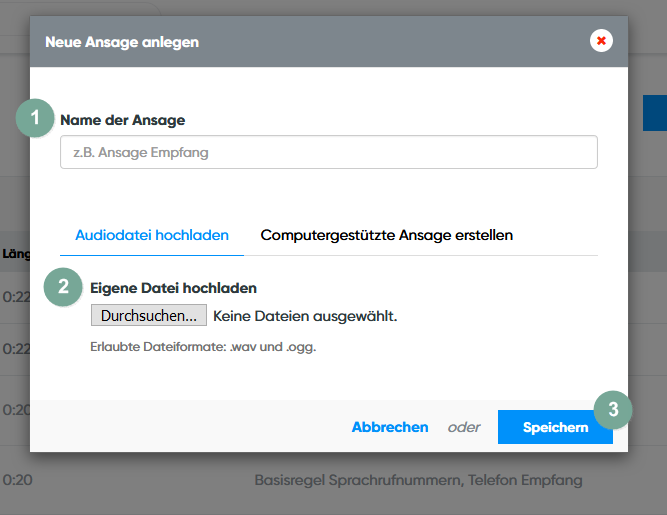Click the Länge column header
Image resolution: width=667 pixels, height=515 pixels.
pyautogui.click(x=14, y=253)
